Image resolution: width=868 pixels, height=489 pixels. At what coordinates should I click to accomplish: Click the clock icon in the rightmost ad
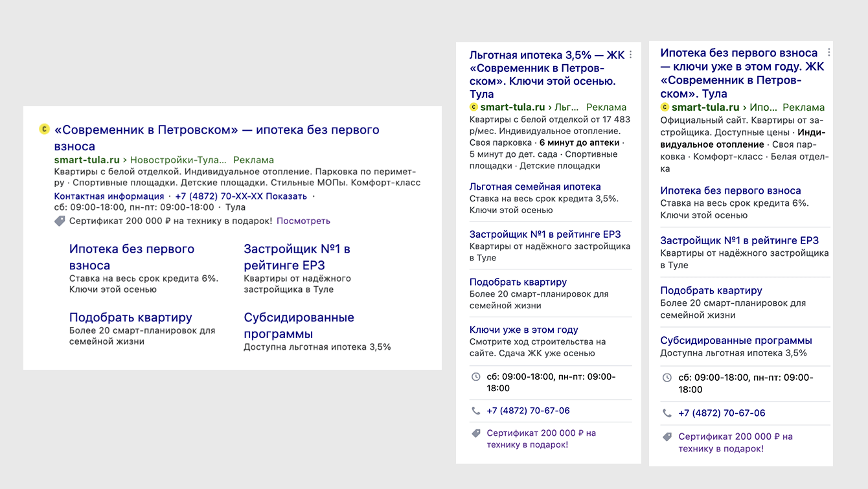coord(667,378)
